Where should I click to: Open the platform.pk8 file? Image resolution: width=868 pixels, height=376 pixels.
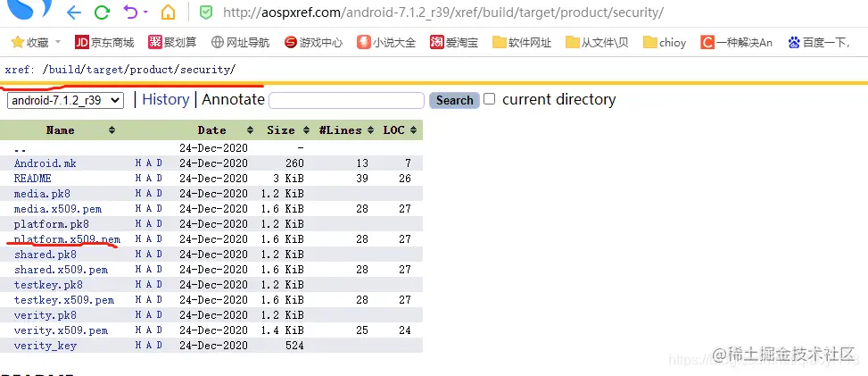coord(52,224)
